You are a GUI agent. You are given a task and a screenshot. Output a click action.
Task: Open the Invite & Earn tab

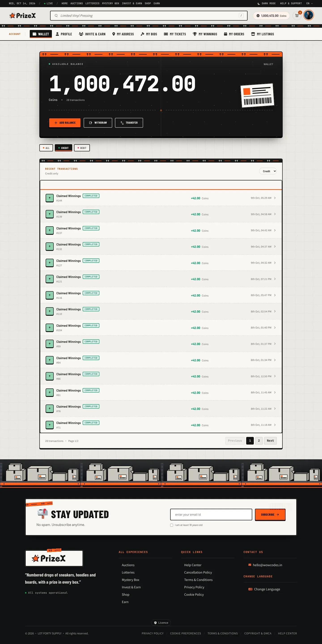(92, 34)
